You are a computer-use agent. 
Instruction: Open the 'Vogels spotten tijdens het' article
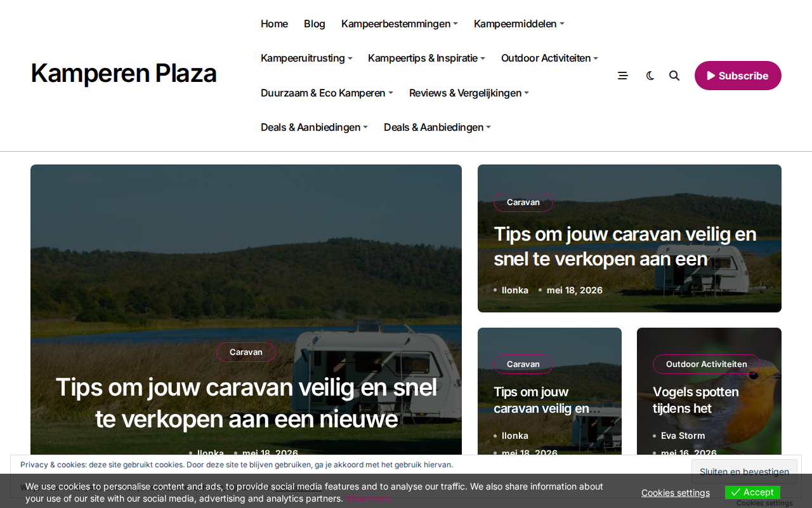tap(696, 400)
